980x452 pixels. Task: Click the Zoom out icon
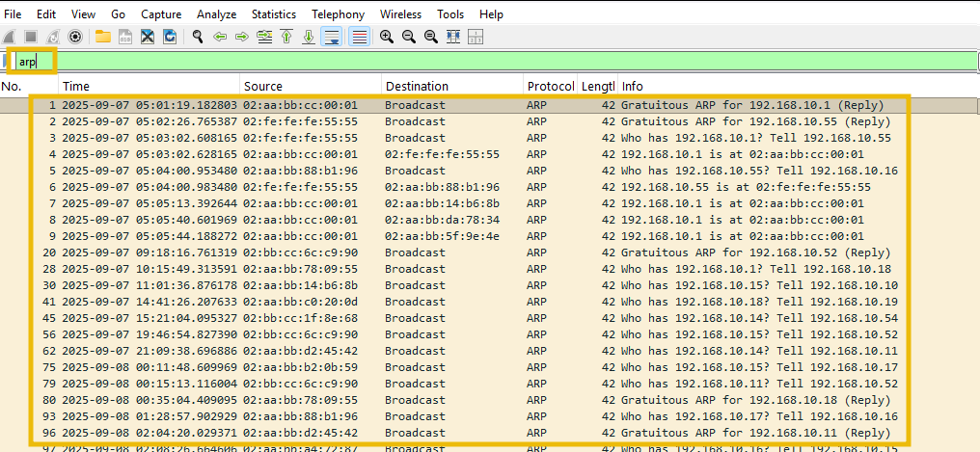[x=409, y=37]
